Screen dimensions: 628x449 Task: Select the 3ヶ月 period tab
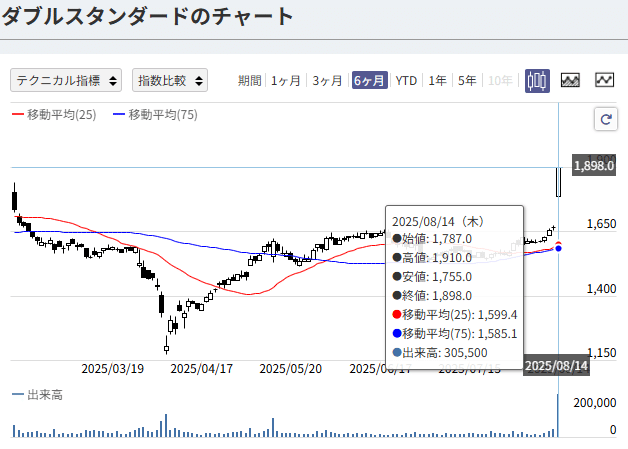pos(327,81)
